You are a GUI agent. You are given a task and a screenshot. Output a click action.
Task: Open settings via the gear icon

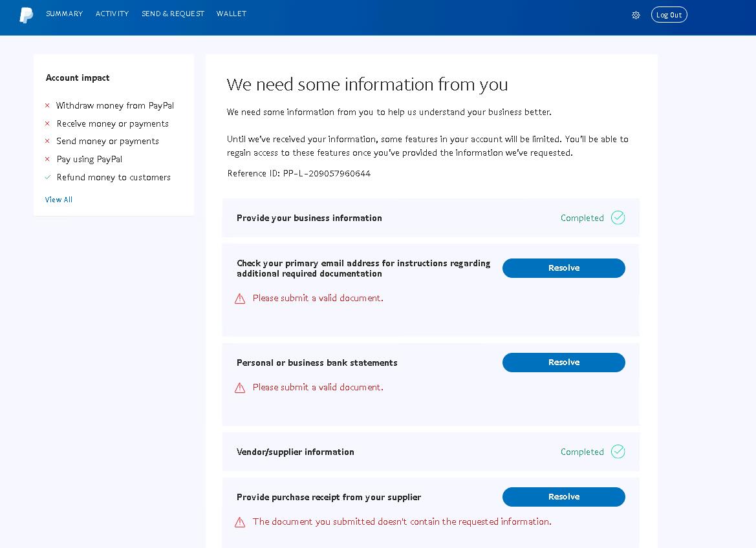click(x=636, y=16)
